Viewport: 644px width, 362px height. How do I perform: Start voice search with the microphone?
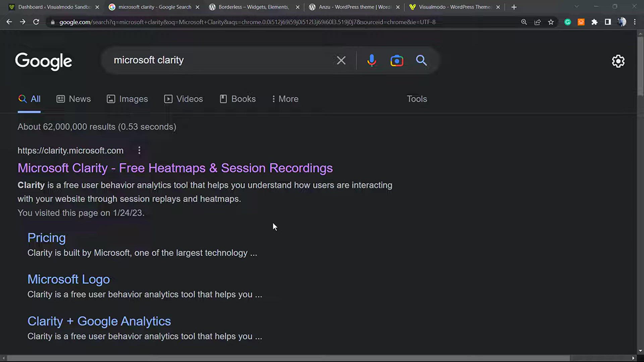(x=371, y=60)
